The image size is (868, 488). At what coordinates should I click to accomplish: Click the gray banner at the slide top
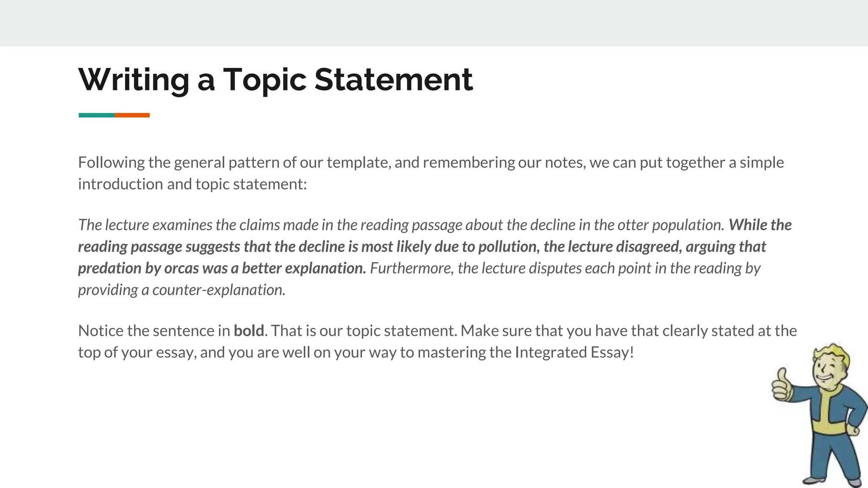point(434,23)
